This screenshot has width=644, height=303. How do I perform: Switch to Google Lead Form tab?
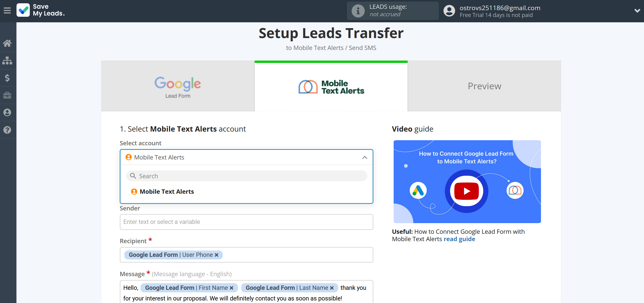tap(178, 86)
